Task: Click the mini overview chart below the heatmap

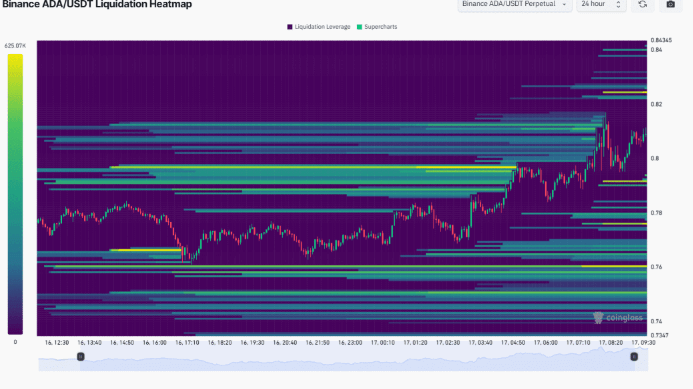Action: coord(343,359)
